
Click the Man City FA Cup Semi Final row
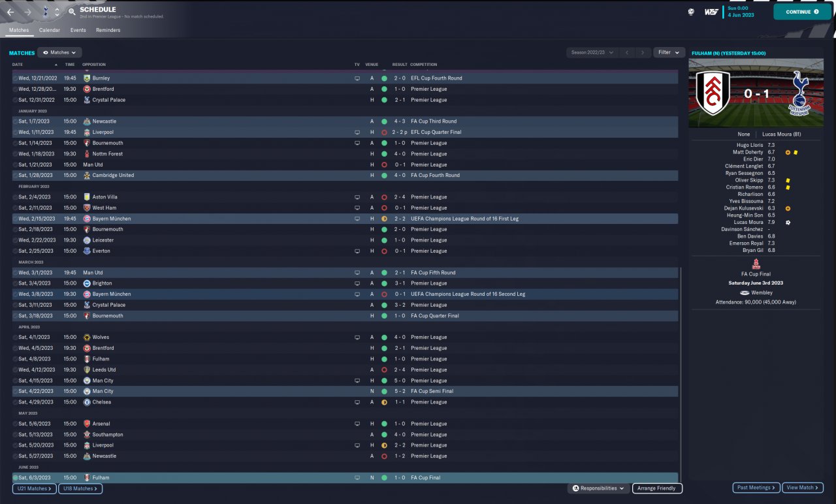coord(345,392)
